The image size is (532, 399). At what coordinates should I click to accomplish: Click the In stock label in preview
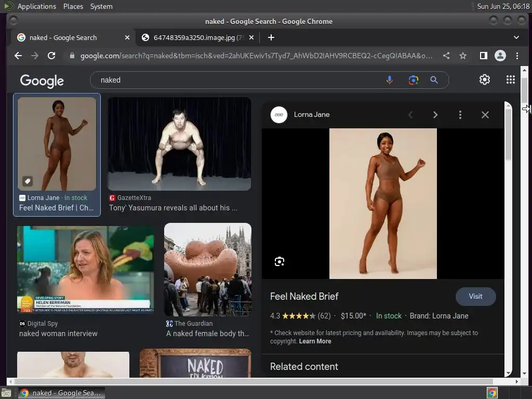click(x=389, y=316)
